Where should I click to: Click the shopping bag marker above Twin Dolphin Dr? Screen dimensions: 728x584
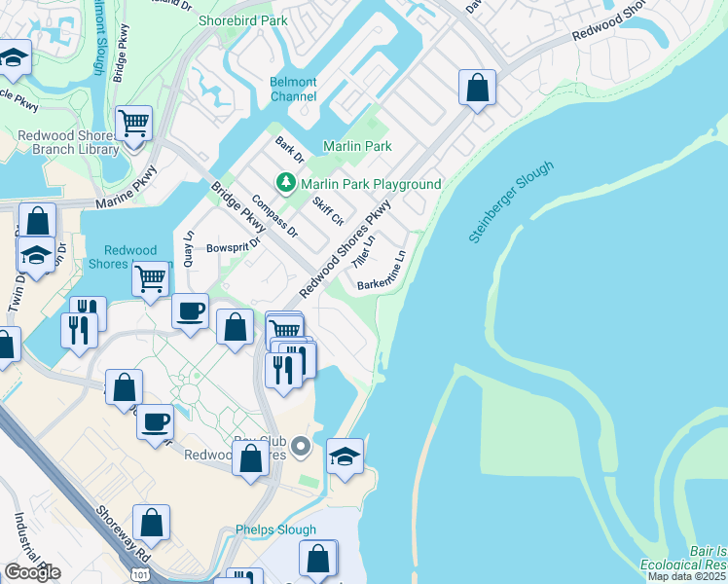[x=37, y=222]
